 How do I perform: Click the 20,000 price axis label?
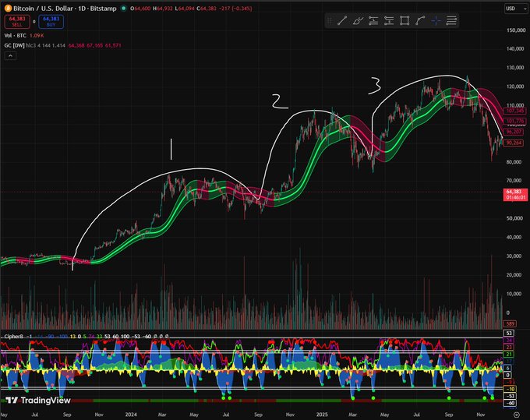pyautogui.click(x=514, y=275)
